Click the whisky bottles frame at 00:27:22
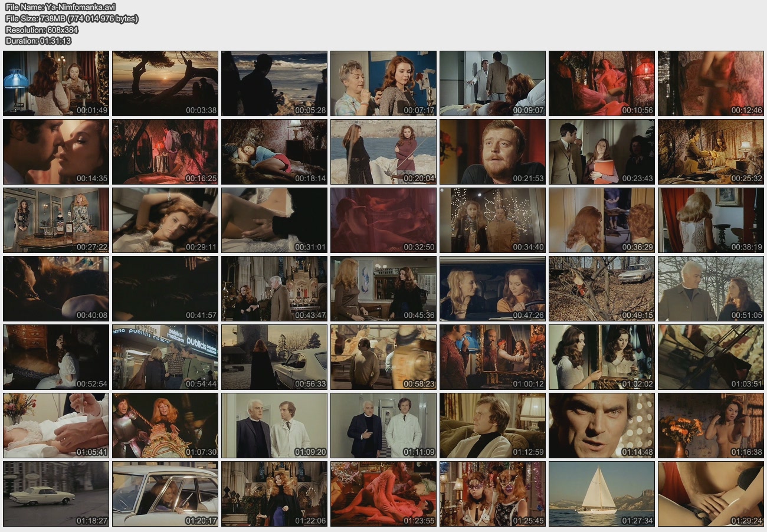 (x=56, y=220)
